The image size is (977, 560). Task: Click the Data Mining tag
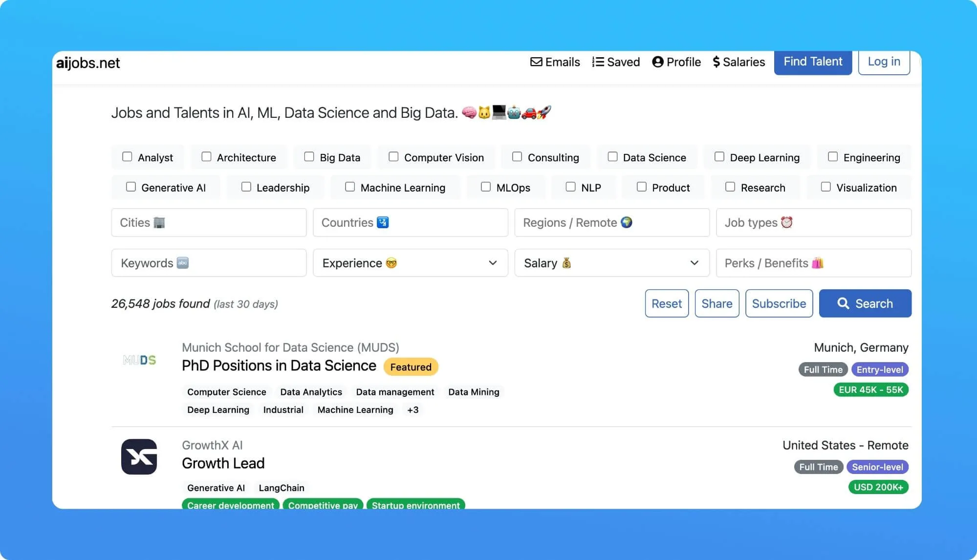(x=474, y=392)
